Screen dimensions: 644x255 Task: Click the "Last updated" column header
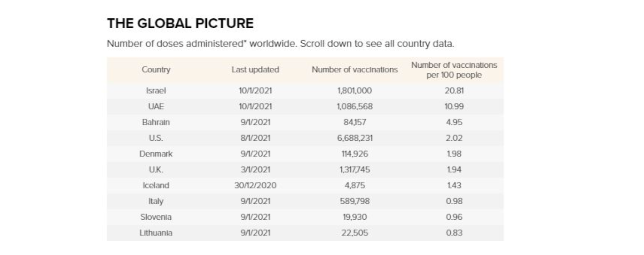click(255, 70)
